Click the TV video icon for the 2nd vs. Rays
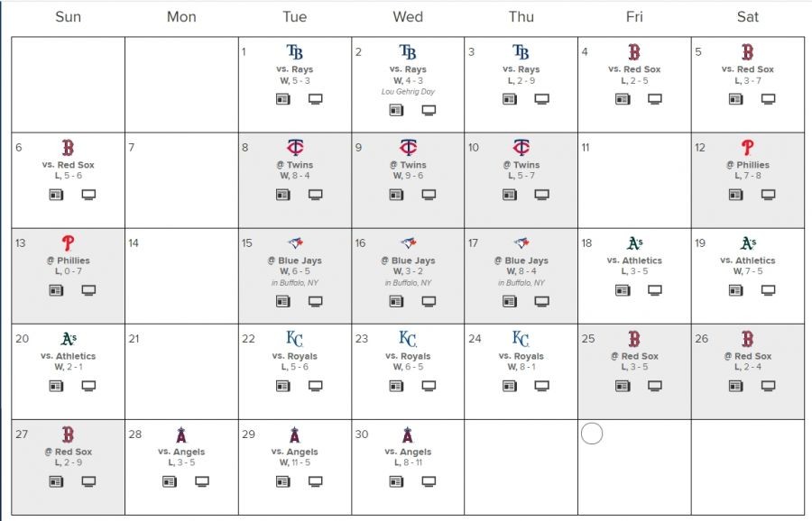The height and width of the screenshot is (521, 812). coord(429,110)
